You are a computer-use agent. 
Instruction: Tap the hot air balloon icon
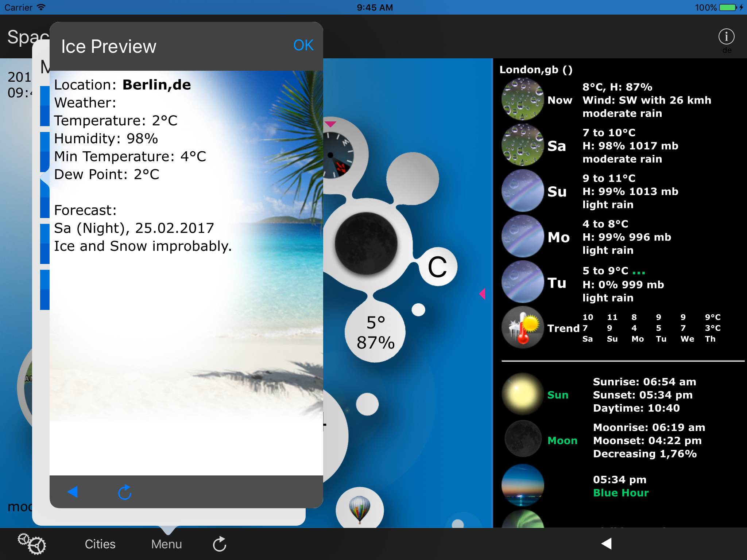point(360,508)
